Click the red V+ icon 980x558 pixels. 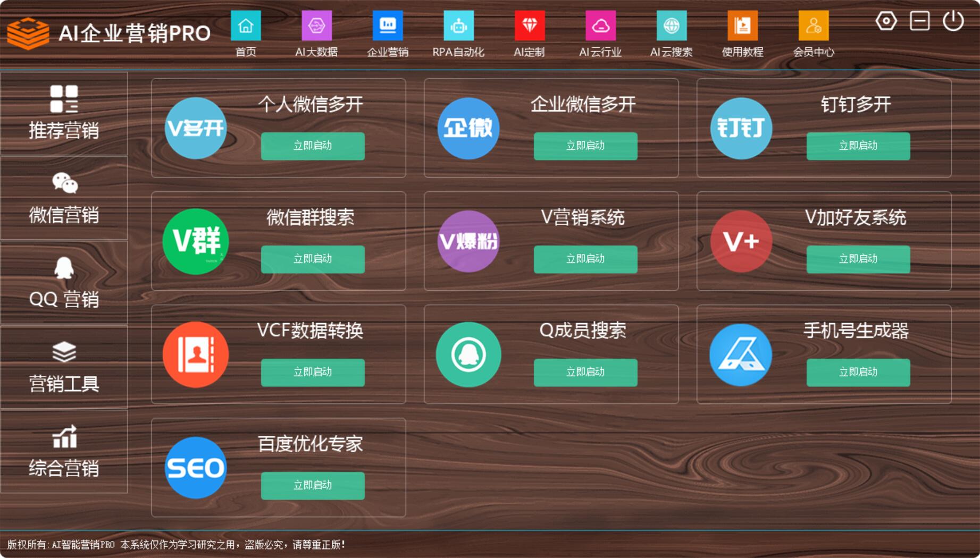741,241
